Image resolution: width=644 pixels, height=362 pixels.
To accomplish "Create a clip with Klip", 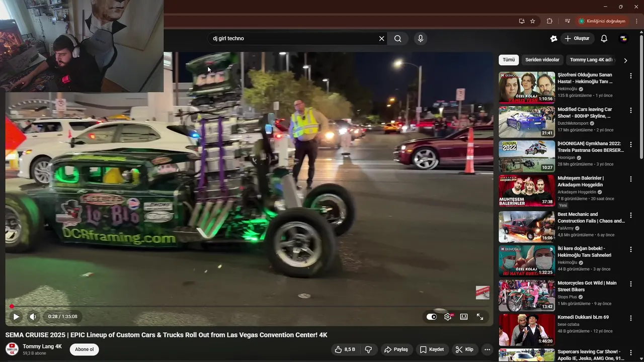I will click(x=464, y=349).
